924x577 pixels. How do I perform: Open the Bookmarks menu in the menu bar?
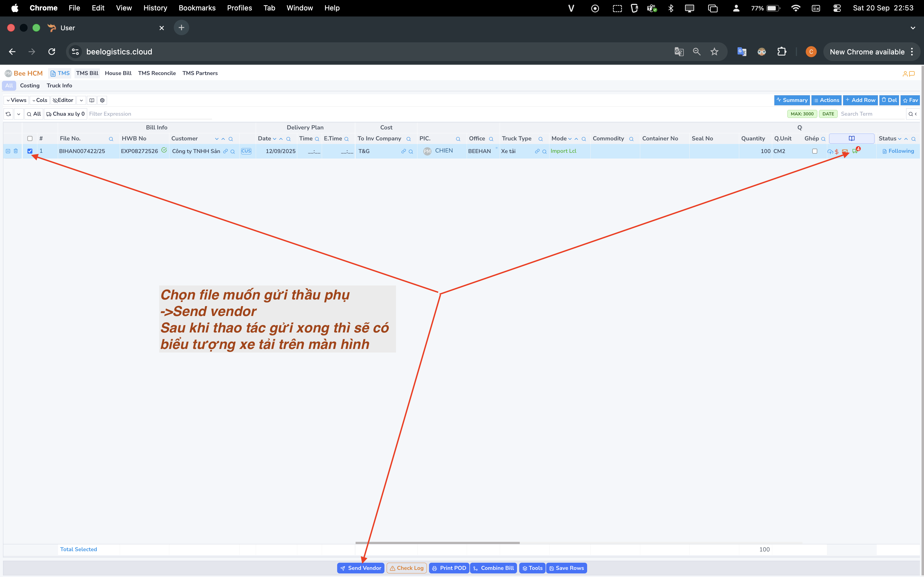[x=197, y=8]
